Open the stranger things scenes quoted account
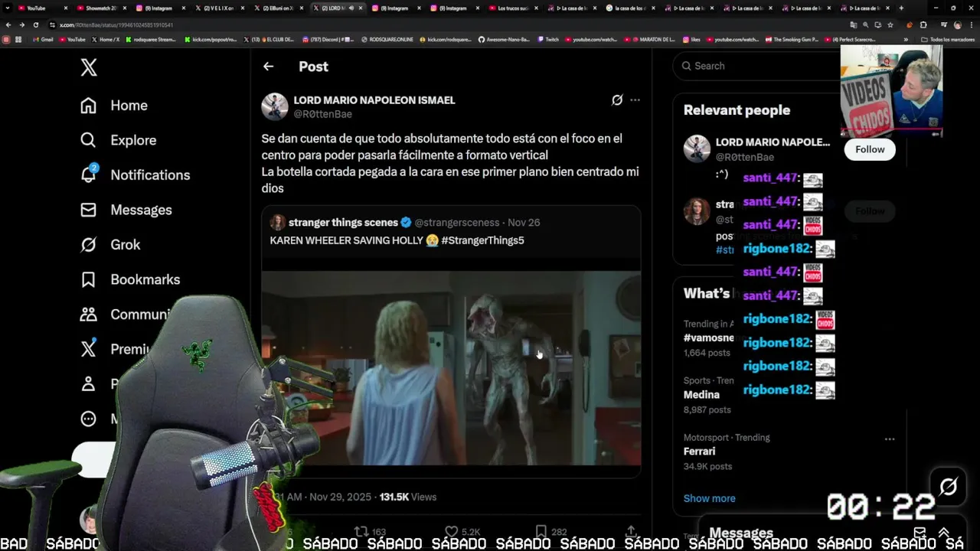Viewport: 980px width, 551px height. (343, 223)
